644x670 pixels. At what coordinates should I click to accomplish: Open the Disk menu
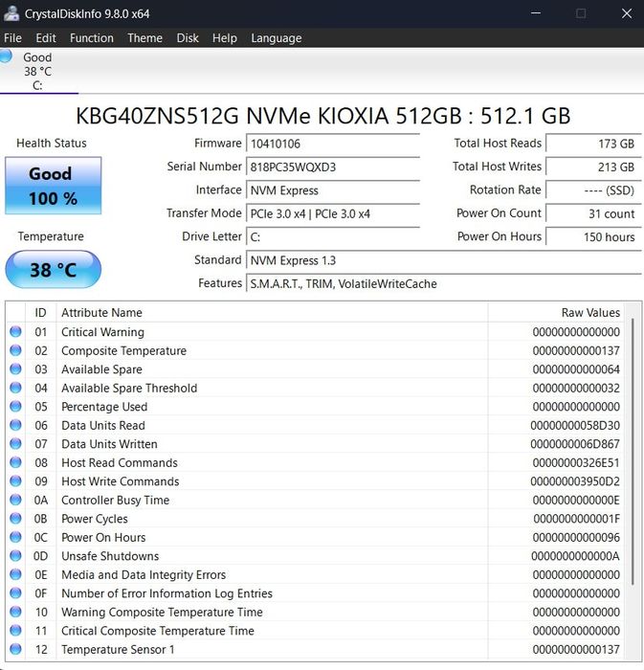(x=188, y=38)
